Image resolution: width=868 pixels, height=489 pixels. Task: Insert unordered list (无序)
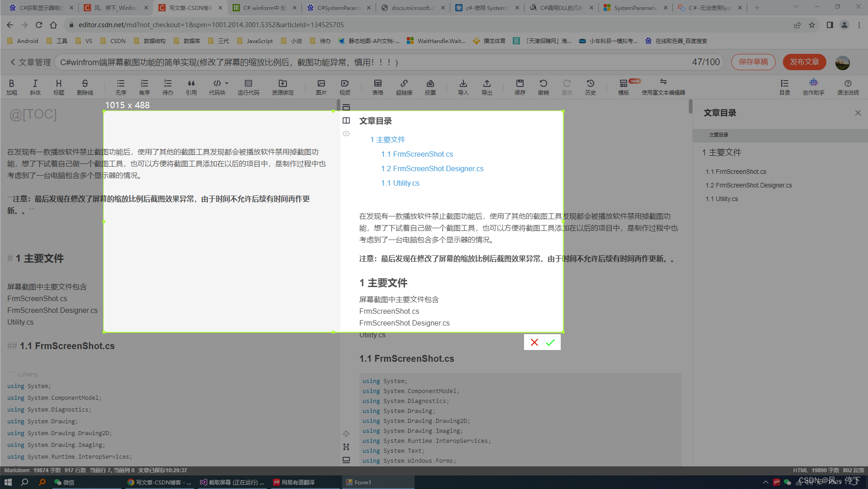coord(121,87)
